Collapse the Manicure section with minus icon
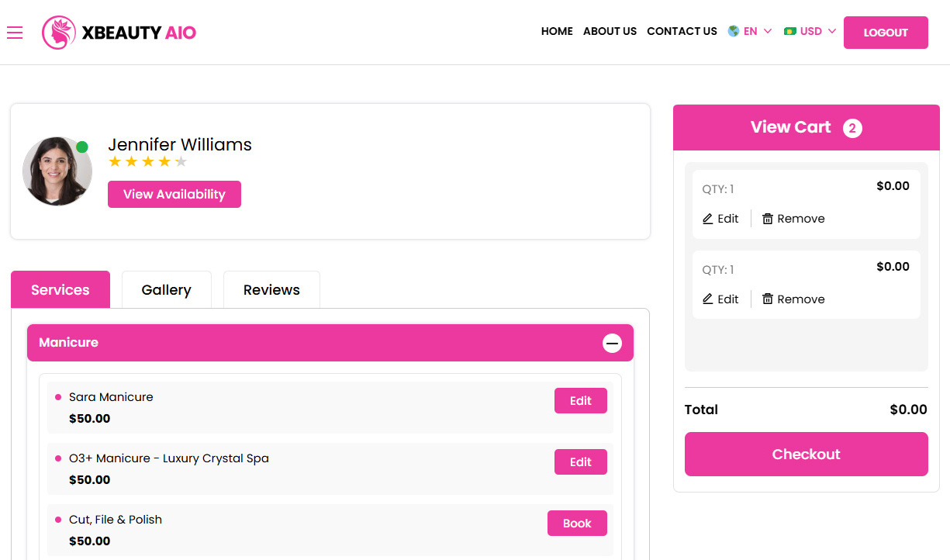Viewport: 950px width, 560px height. click(x=612, y=343)
